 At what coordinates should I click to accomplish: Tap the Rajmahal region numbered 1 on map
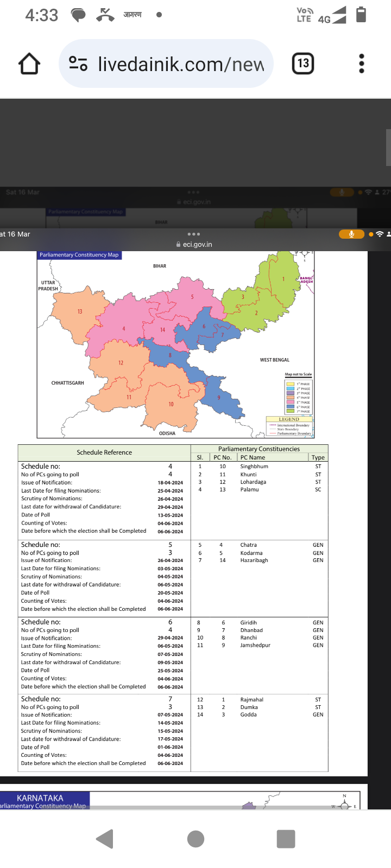(x=283, y=280)
